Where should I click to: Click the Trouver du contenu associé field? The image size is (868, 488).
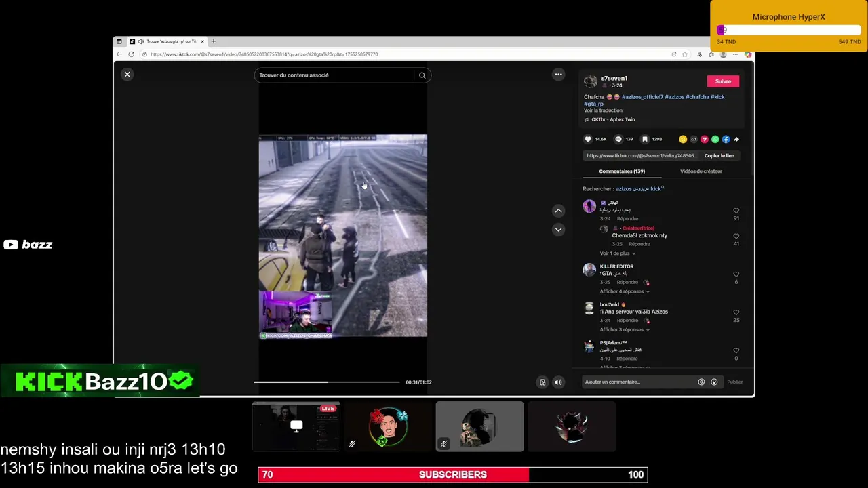[x=335, y=75]
